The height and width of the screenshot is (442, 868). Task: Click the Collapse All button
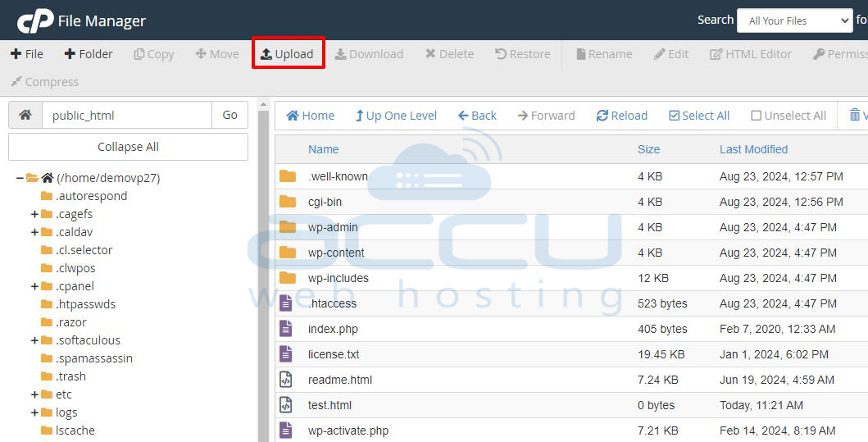click(128, 147)
